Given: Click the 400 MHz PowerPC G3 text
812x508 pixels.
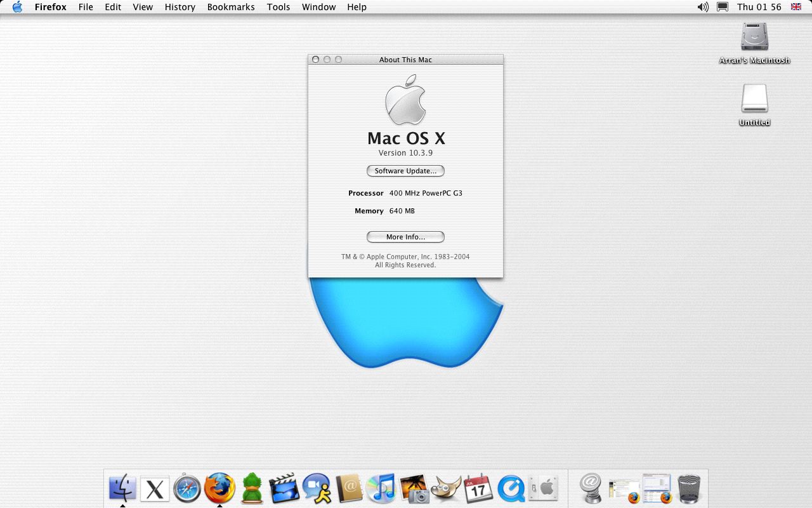Looking at the screenshot, I should [x=426, y=193].
